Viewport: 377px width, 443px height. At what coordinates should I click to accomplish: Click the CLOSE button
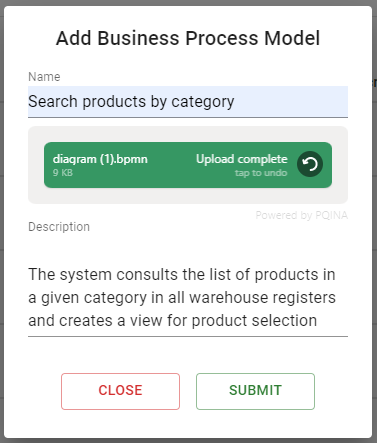pyautogui.click(x=120, y=391)
